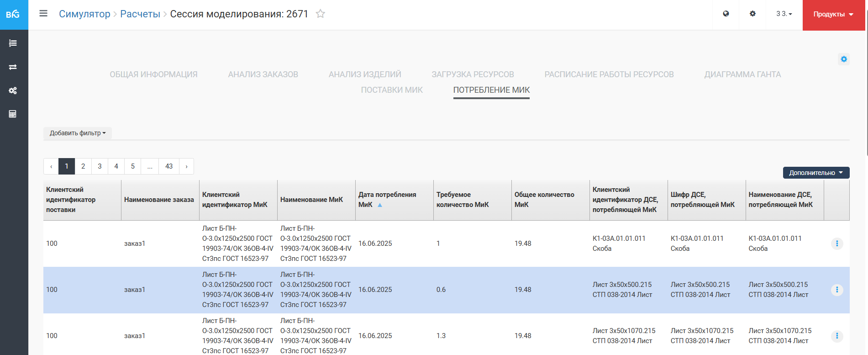Click the globe language icon

726,14
